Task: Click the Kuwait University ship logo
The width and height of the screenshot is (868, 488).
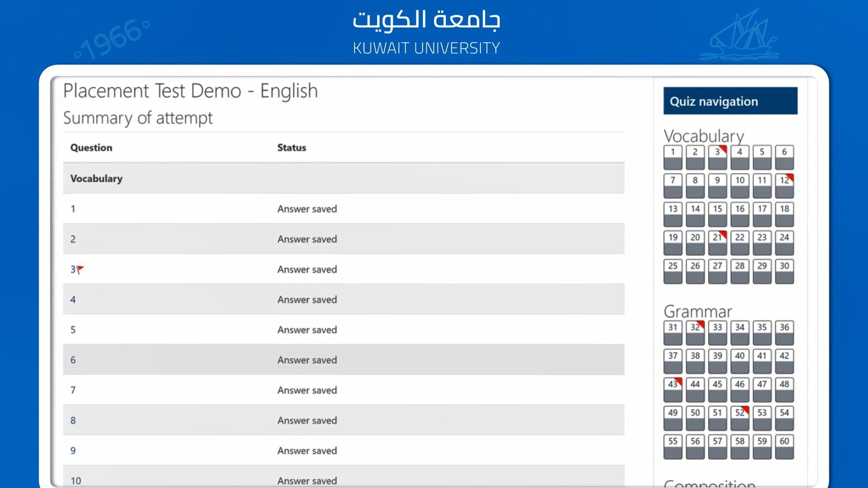Action: (x=739, y=34)
